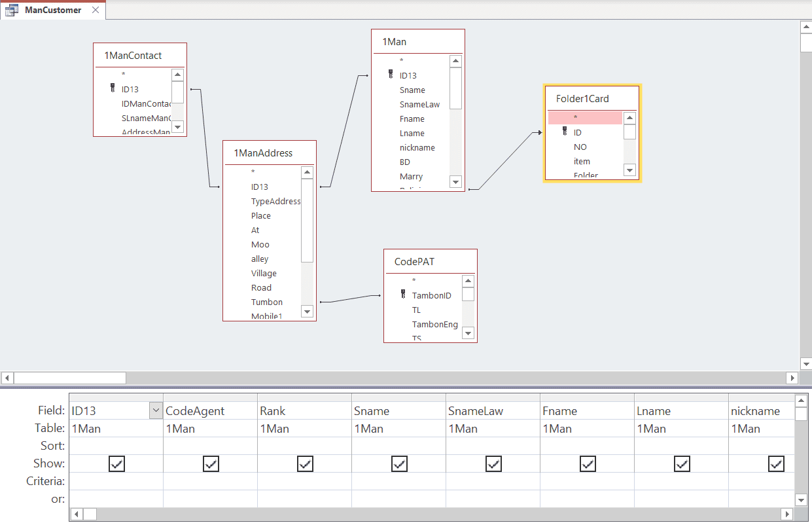Close the ManCustomer tab
This screenshot has width=812, height=525.
pyautogui.click(x=96, y=10)
